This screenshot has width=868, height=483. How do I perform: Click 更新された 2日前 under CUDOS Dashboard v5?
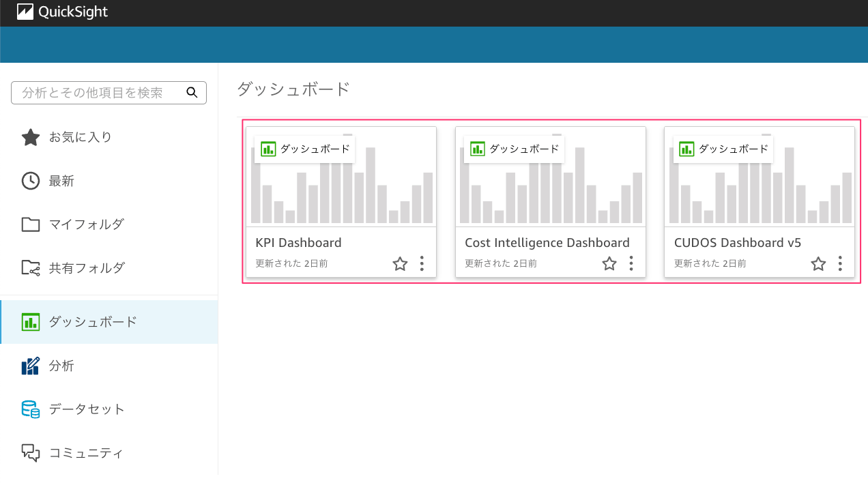(710, 263)
